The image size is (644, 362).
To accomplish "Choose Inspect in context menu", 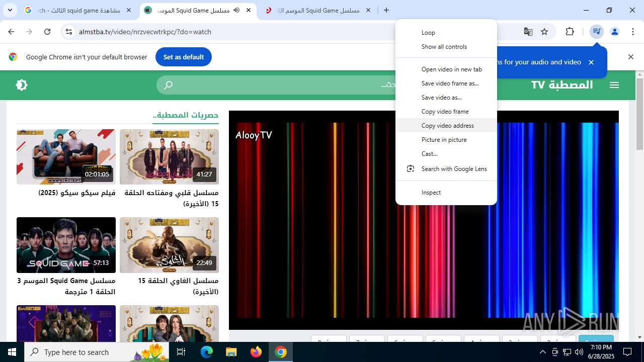I will (x=446, y=193).
